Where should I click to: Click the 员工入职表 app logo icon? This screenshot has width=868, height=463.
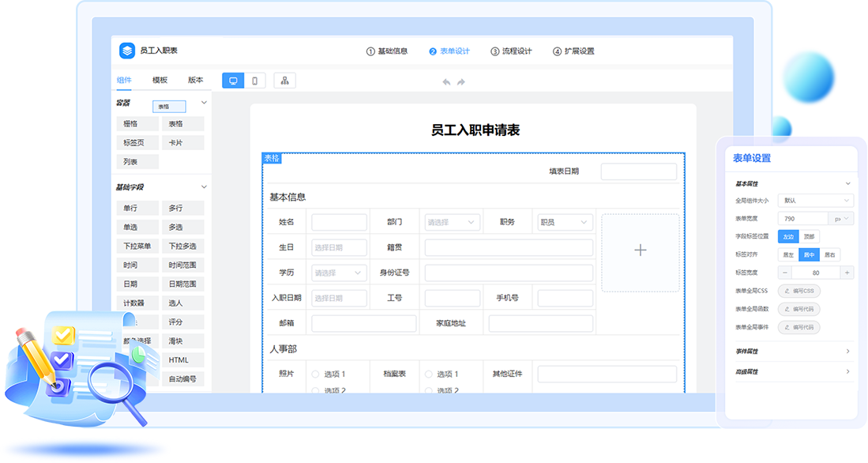[128, 51]
